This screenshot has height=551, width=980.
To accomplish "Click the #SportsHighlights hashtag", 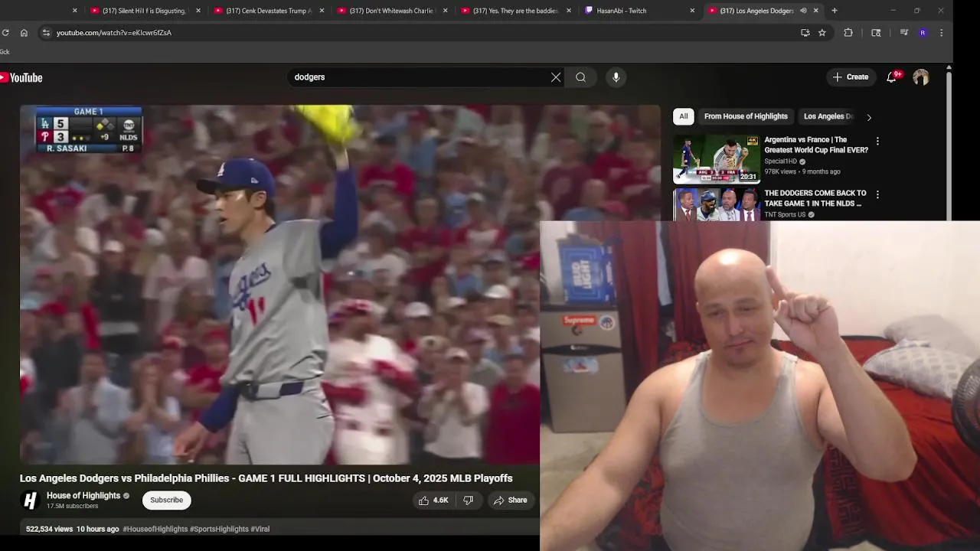I will click(x=219, y=529).
